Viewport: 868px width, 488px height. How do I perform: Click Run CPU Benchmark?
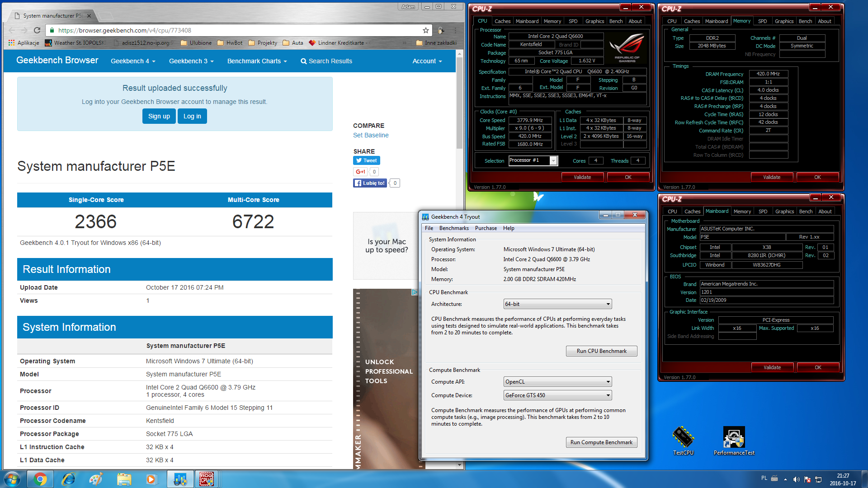(x=601, y=351)
